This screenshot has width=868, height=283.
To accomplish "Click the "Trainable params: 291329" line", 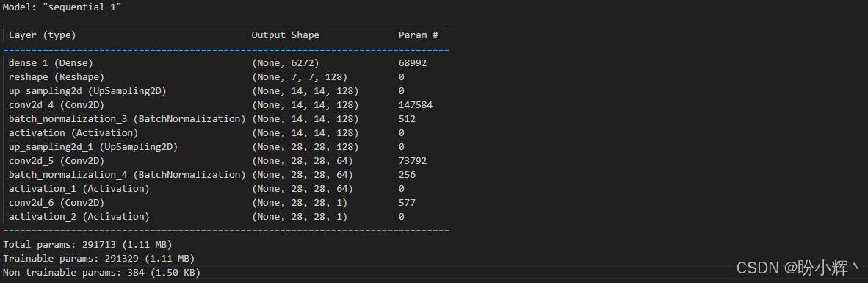I will coord(98,259).
